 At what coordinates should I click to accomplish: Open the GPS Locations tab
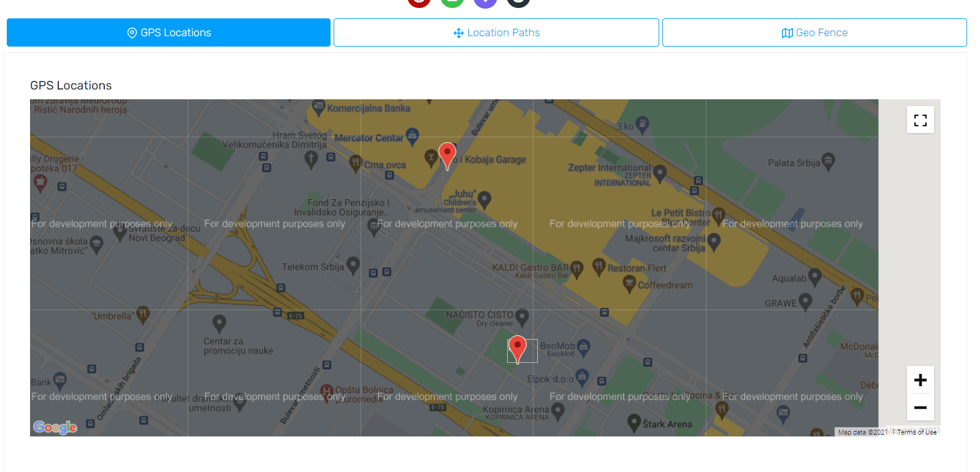tap(169, 32)
